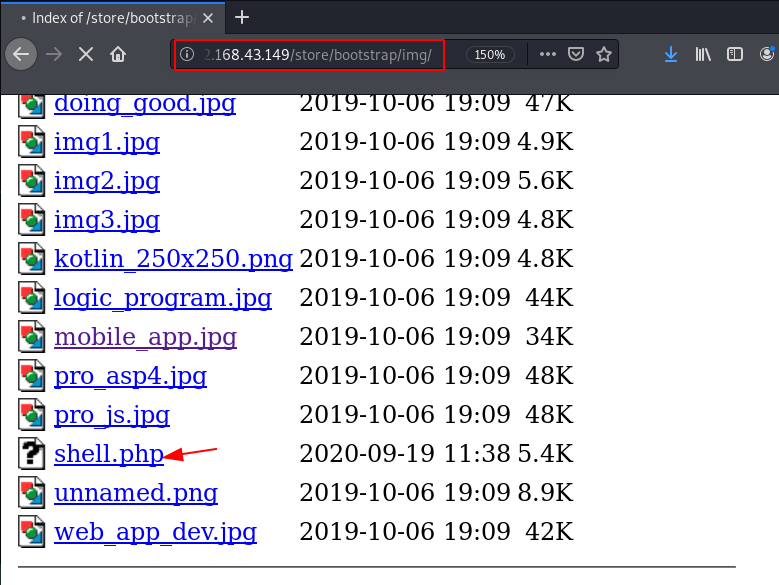This screenshot has height=585, width=779.
Task: Open the Firefox account icon
Action: click(x=768, y=54)
